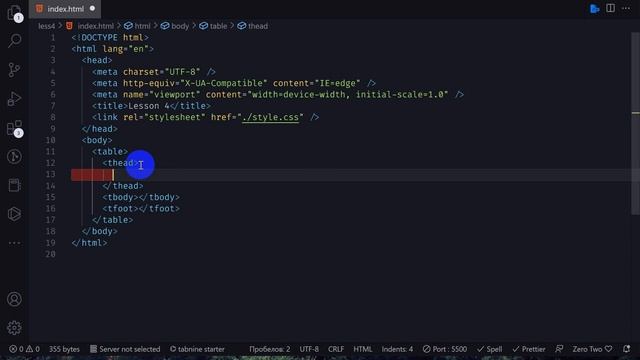Open tabnine starter status item
Screen dimensions: 640x360
pos(197,349)
